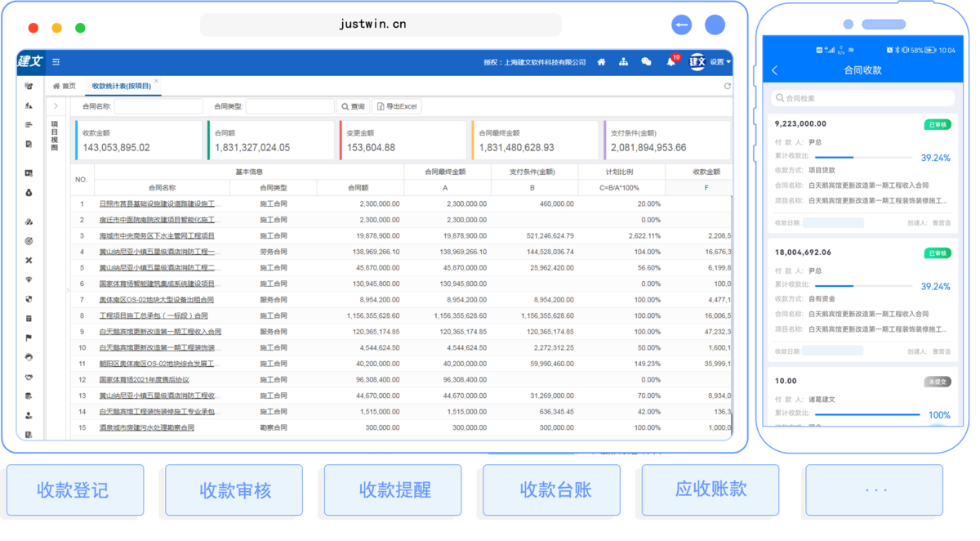Open the document icon in the left sidebar
The width and height of the screenshot is (980, 541).
coord(29,145)
